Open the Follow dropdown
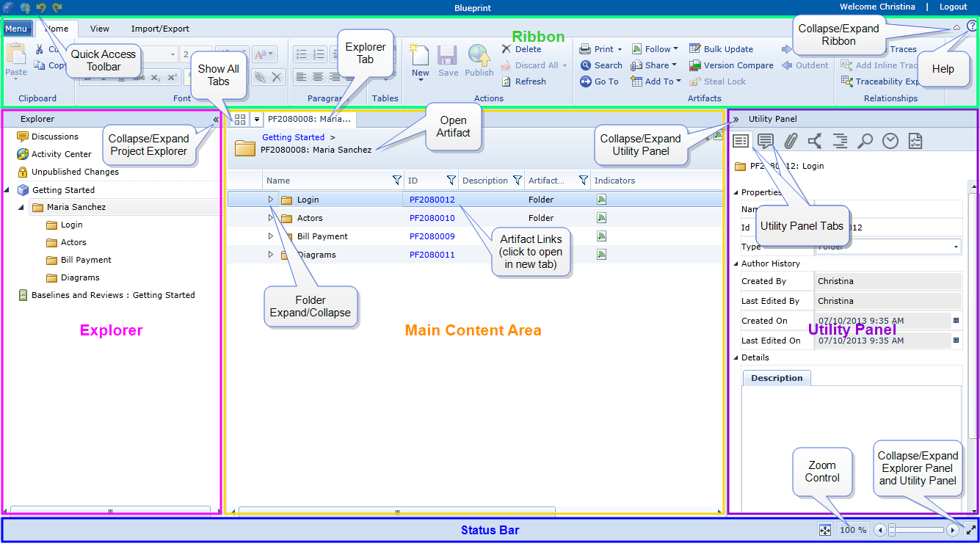 654,49
